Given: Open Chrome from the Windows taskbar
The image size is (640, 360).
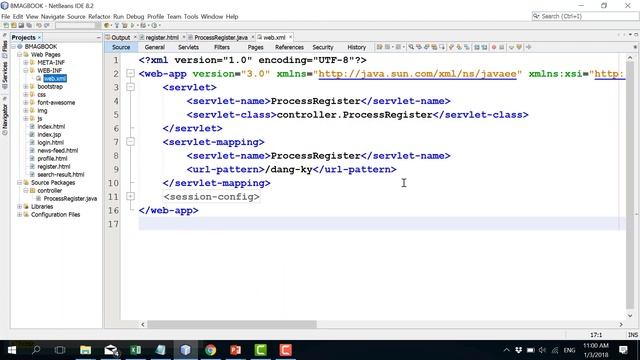Looking at the screenshot, I should point(210,350).
